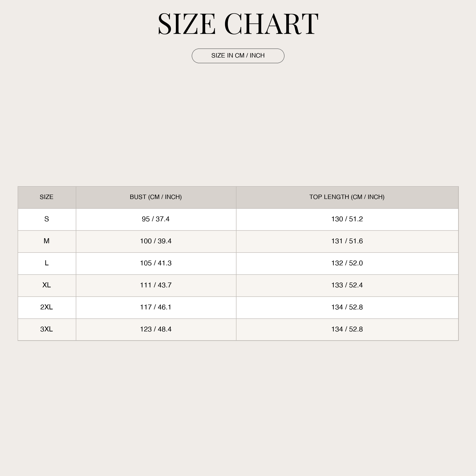Select top length value 130 / 51.2
476x476 pixels.
point(347,219)
